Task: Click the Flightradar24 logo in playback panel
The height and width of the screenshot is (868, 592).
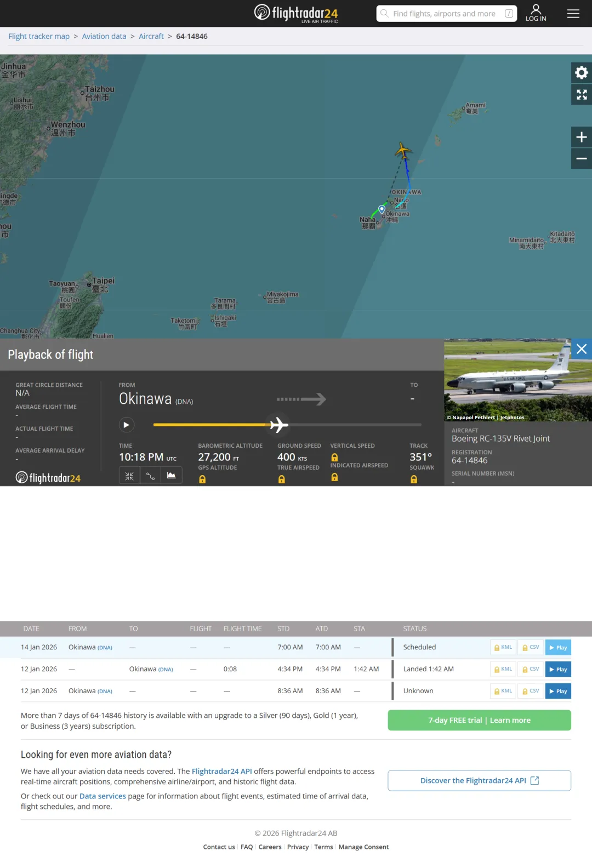Action: [x=48, y=478]
